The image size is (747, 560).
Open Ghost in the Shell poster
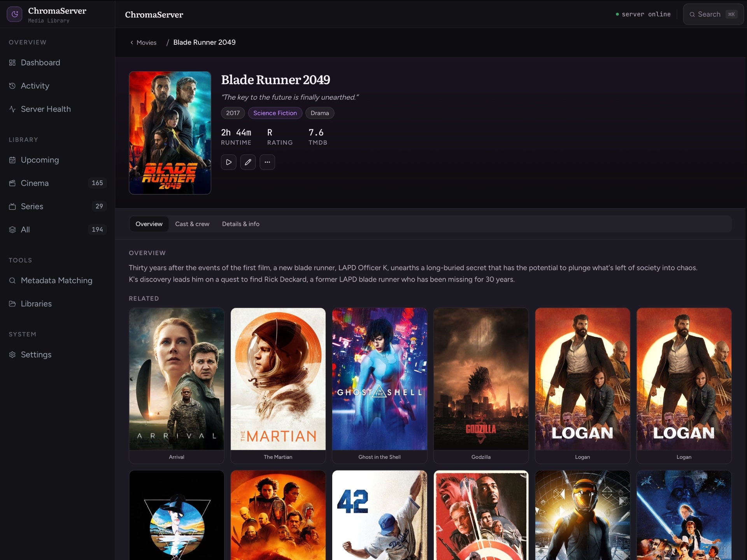point(380,379)
